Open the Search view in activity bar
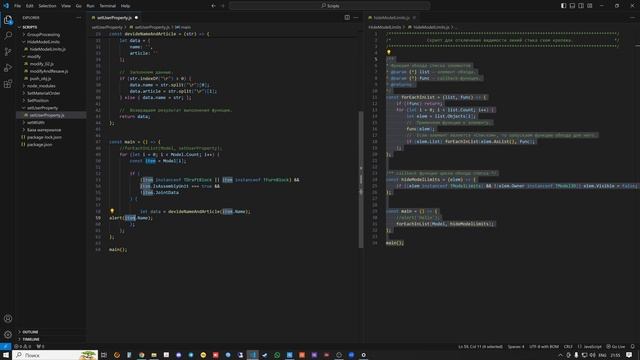 (8, 36)
